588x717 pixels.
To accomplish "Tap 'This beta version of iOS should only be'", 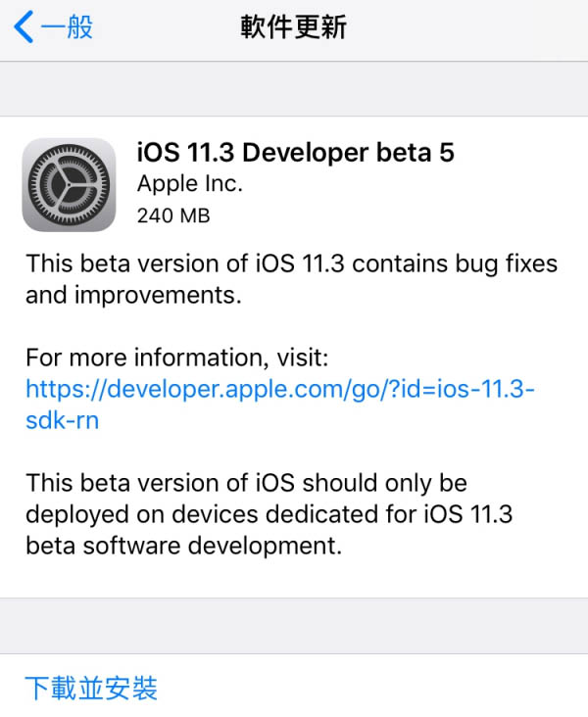I will click(246, 483).
